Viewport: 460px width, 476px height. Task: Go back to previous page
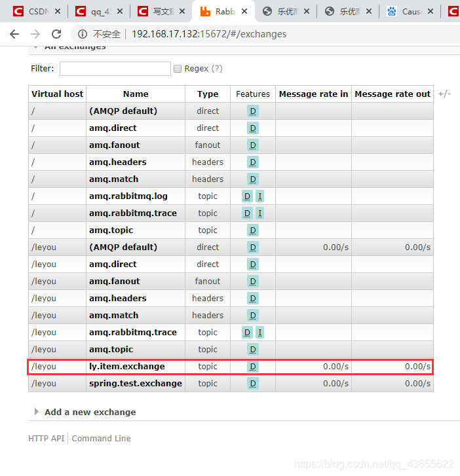point(14,34)
